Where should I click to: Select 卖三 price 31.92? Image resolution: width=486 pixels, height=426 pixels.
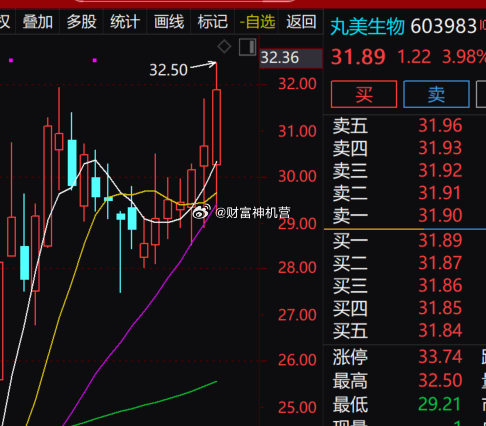(x=440, y=170)
